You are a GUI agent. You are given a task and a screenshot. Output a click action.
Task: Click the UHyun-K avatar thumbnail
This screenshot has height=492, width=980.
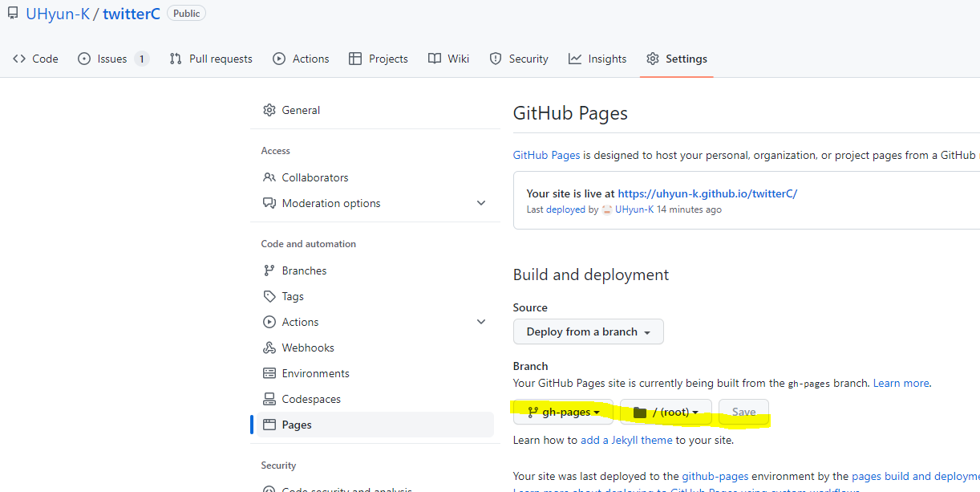click(x=607, y=209)
